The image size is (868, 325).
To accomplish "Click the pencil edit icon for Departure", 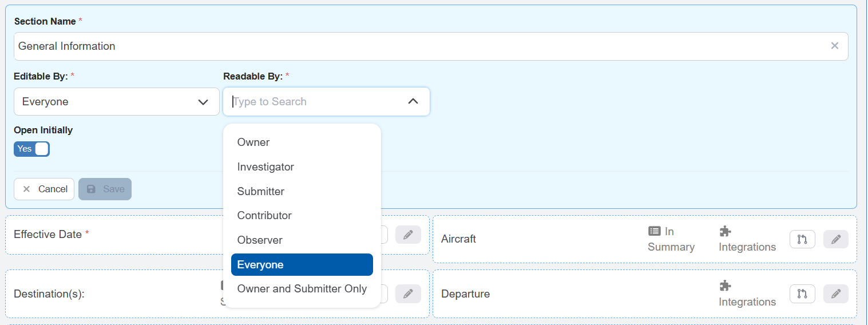I will click(836, 294).
